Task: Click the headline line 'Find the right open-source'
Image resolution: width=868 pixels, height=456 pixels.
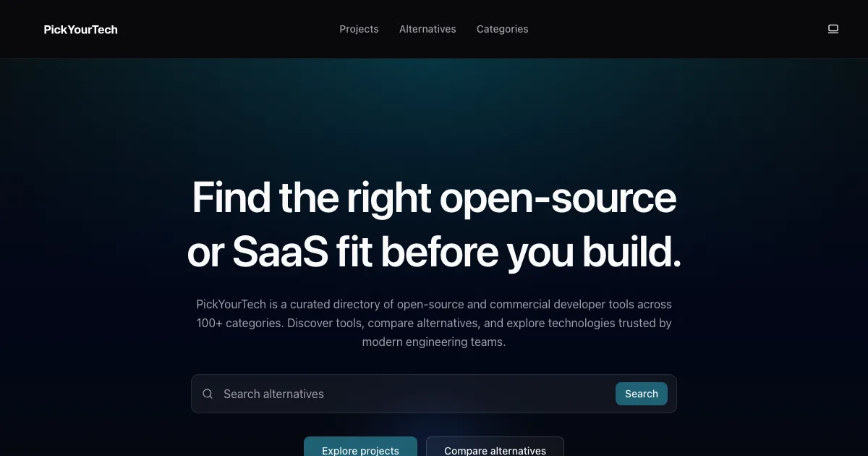Action: point(434,198)
